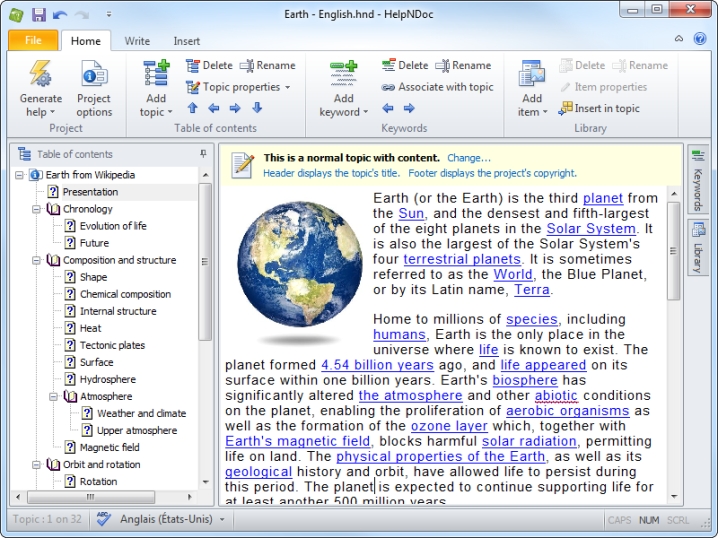
Task: Click the Change… link in topic header
Action: [469, 158]
